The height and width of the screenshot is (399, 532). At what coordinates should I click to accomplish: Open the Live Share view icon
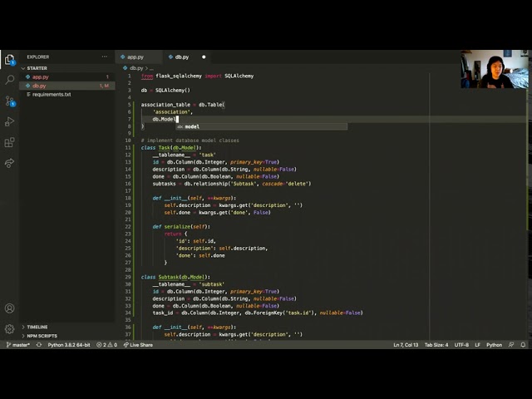click(x=9, y=163)
